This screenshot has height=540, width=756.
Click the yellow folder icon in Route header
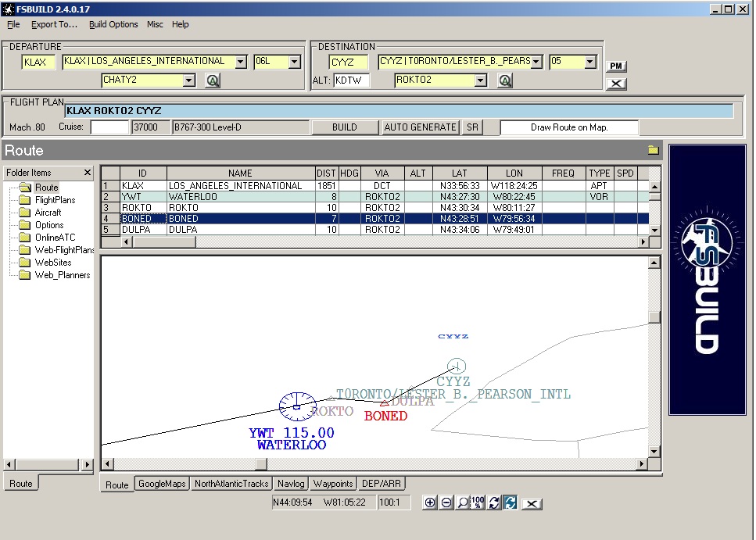[654, 150]
